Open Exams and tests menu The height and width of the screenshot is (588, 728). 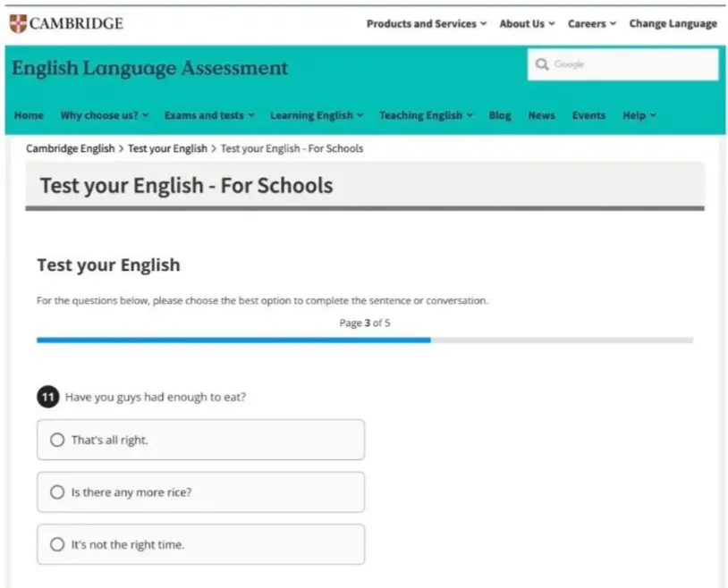209,115
